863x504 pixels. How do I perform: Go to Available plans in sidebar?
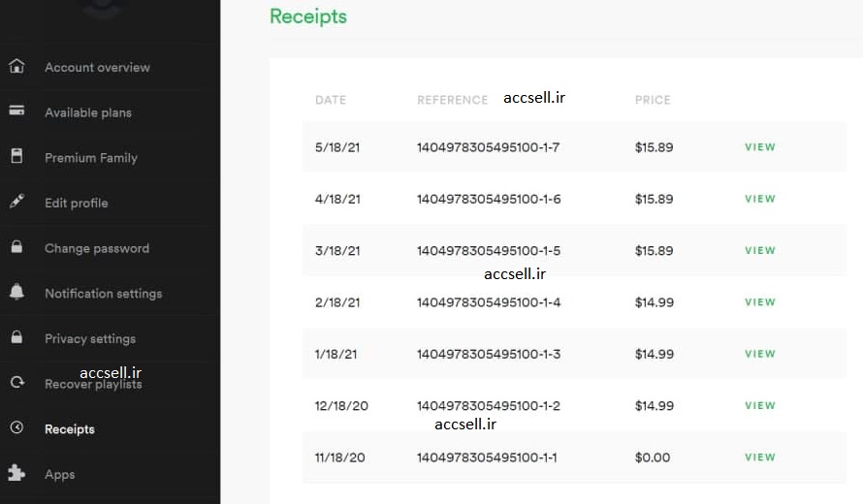click(x=88, y=112)
